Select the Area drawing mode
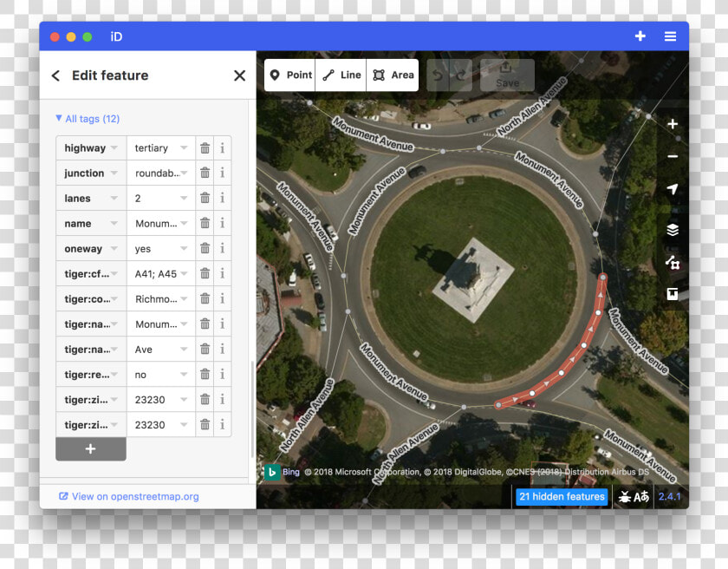This screenshot has height=569, width=728. point(393,75)
